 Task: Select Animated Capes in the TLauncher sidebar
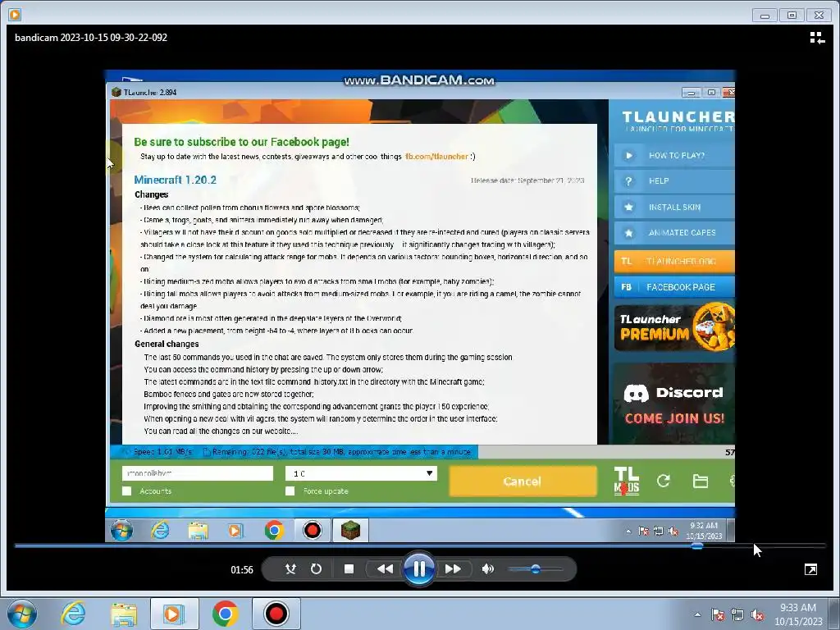click(x=674, y=232)
